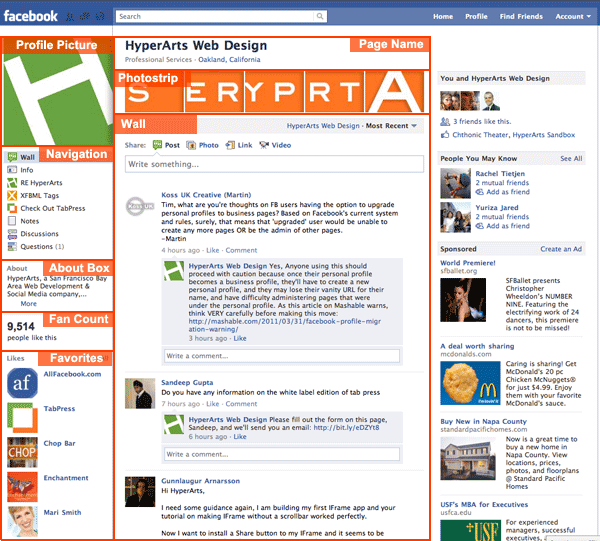Open the notifications globe icon in header
The height and width of the screenshot is (541, 600).
(100, 16)
